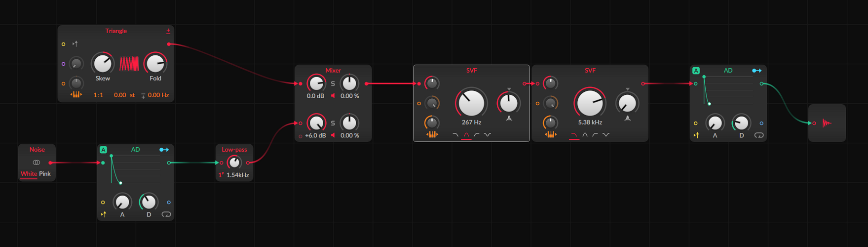This screenshot has height=247, width=868.
Task: Toggle solo S on the 0.0 dB mixer channel
Action: click(x=333, y=83)
